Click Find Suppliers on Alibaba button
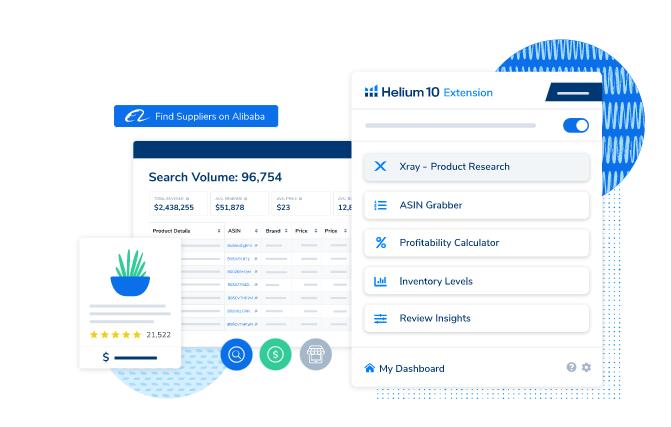Image resolution: width=671 pixels, height=427 pixels. (196, 117)
